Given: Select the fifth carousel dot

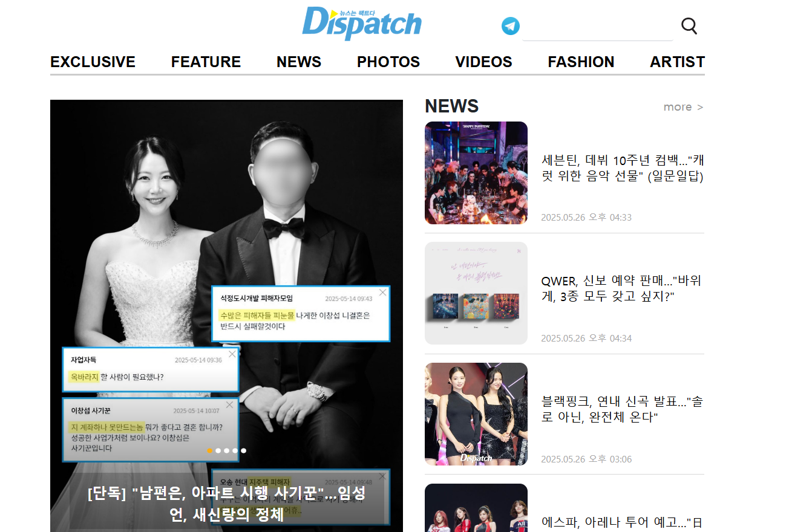Looking at the screenshot, I should (x=243, y=450).
